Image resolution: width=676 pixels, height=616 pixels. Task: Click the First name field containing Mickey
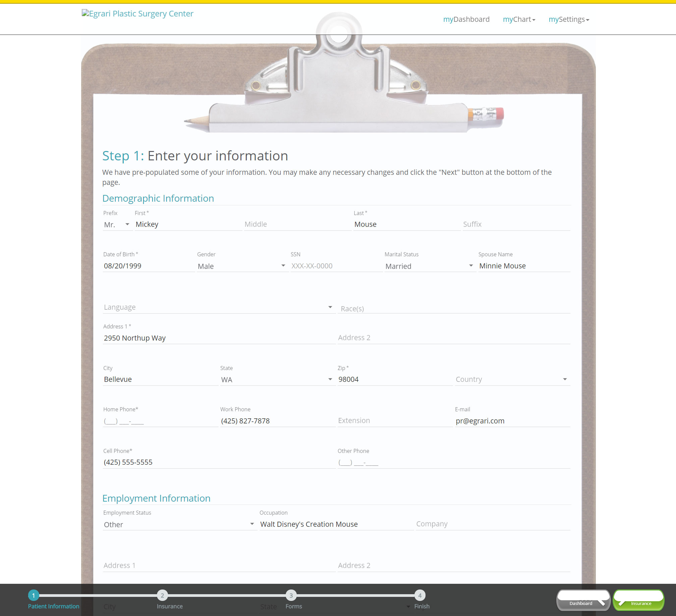tap(188, 224)
